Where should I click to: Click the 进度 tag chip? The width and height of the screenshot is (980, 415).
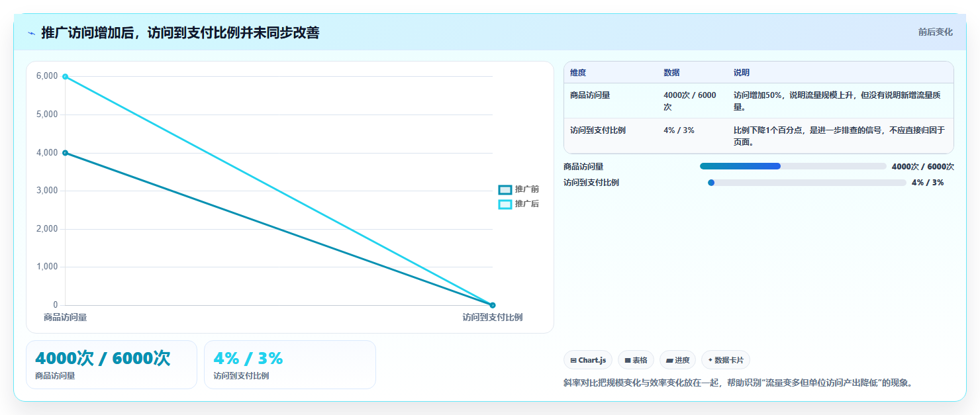[x=677, y=360]
